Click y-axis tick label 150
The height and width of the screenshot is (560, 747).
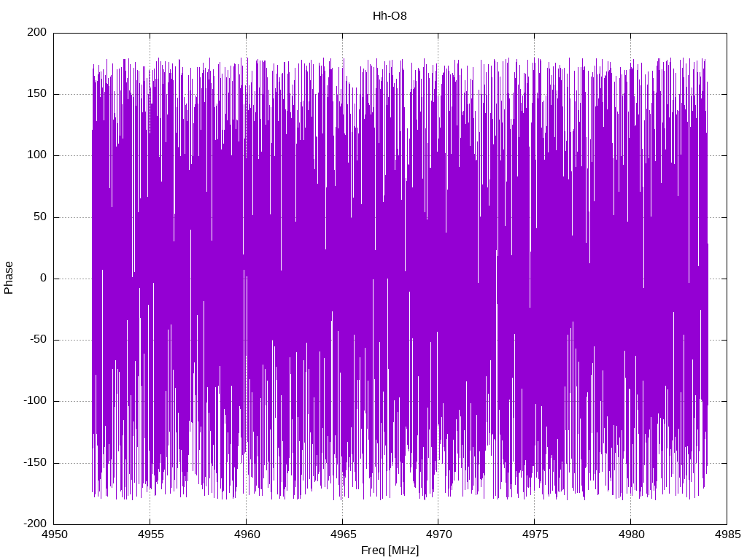pyautogui.click(x=38, y=94)
